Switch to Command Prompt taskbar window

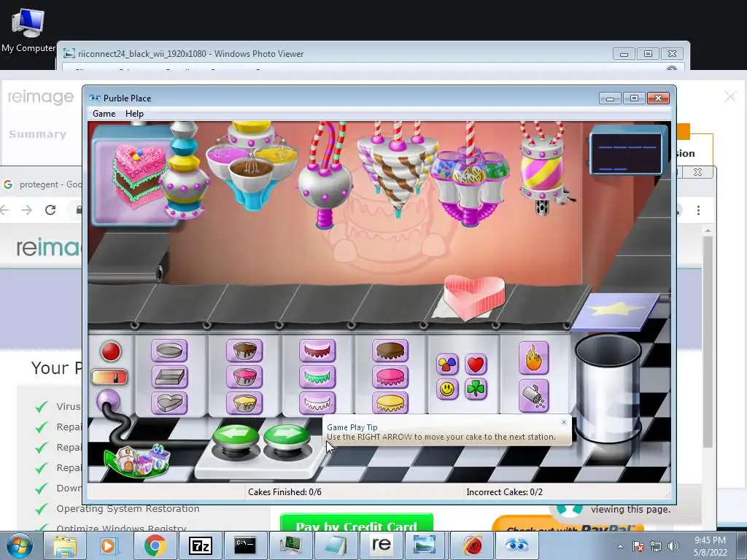click(x=245, y=545)
